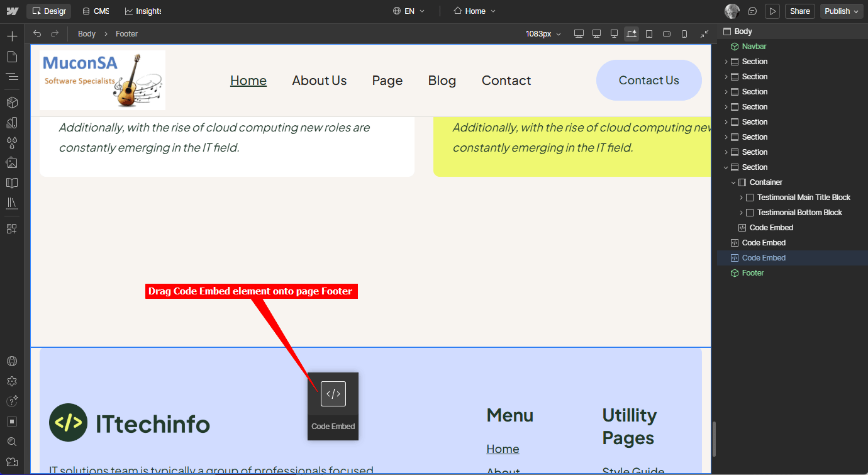
Task: Open the Pages panel in left sidebar
Action: (x=12, y=57)
